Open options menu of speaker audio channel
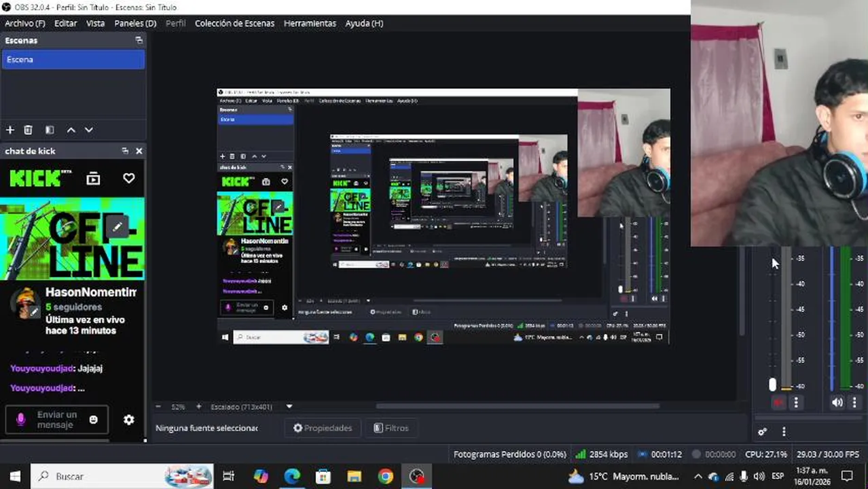Viewport: 868px width, 489px height. point(854,403)
